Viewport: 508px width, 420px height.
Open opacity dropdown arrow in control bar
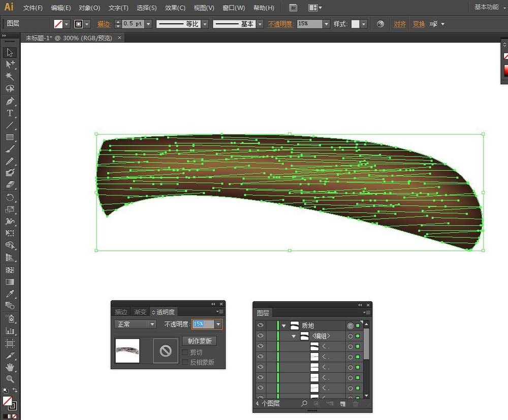[327, 24]
